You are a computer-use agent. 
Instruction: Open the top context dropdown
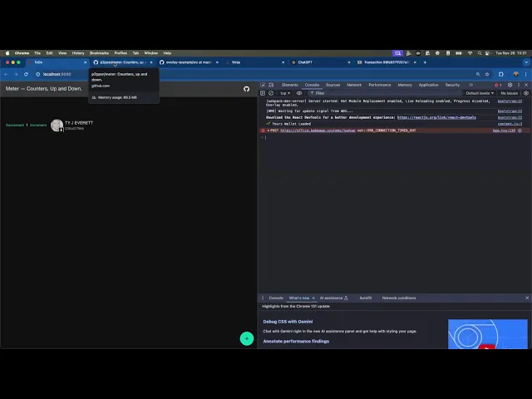[x=285, y=93]
